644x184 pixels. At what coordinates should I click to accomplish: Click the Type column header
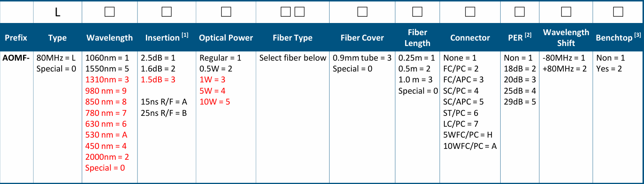tap(57, 38)
